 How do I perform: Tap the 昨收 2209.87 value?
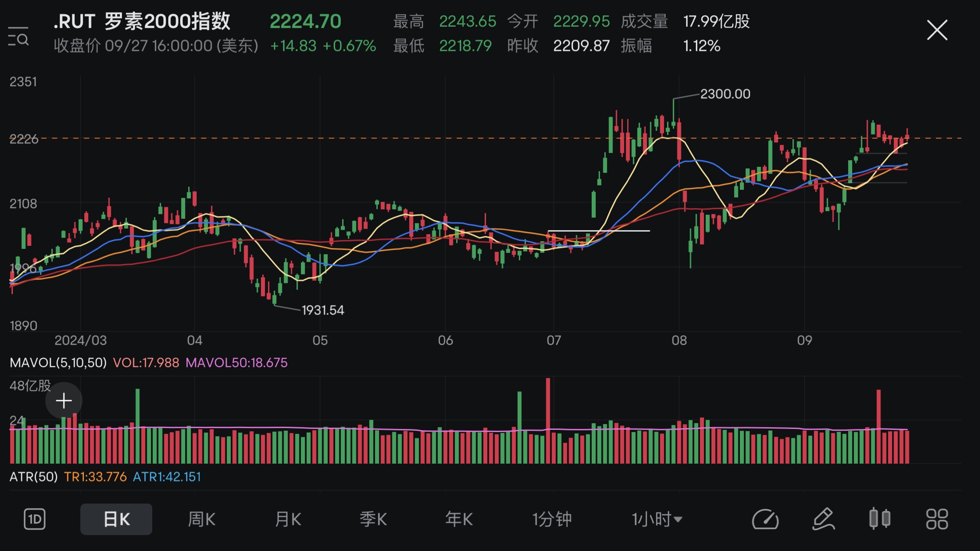[581, 46]
